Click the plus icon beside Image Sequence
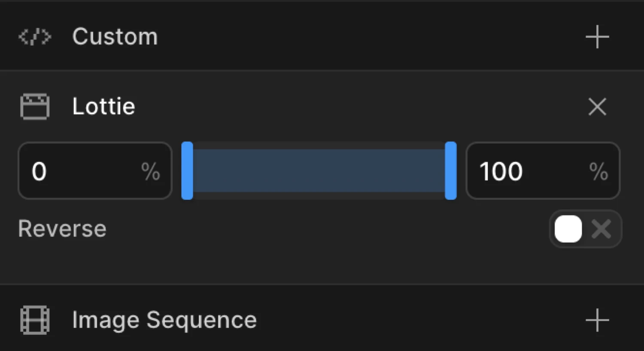The width and height of the screenshot is (644, 351). point(597,320)
